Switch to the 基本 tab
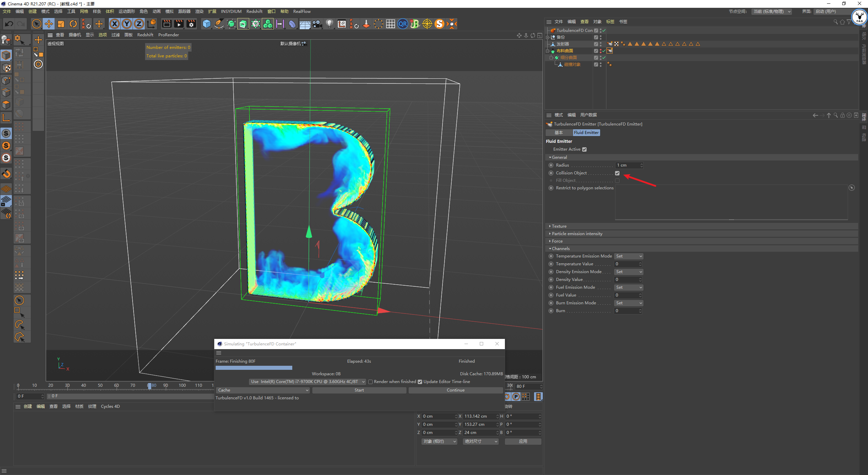Image resolution: width=868 pixels, height=475 pixels. 558,133
